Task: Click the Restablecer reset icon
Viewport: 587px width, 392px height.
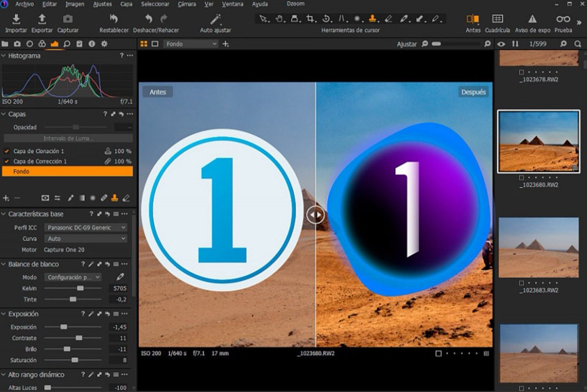Action: pyautogui.click(x=114, y=20)
